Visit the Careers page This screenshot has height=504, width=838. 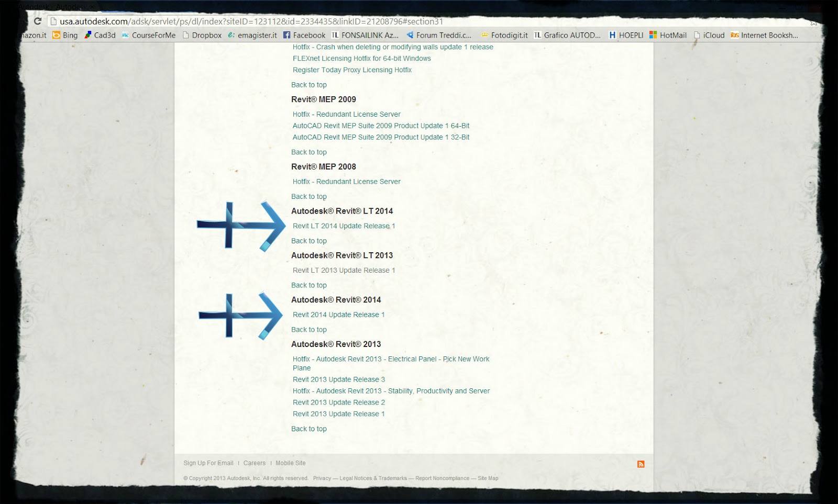[x=255, y=463]
